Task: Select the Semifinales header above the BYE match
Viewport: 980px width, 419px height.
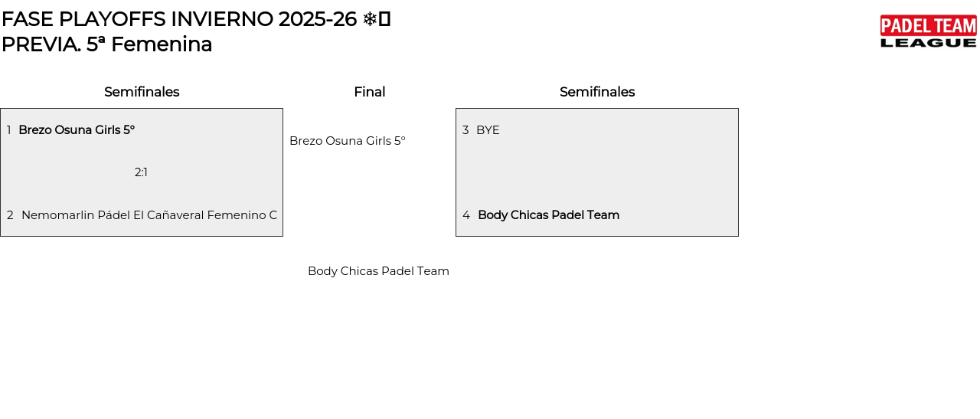Action: [x=597, y=92]
